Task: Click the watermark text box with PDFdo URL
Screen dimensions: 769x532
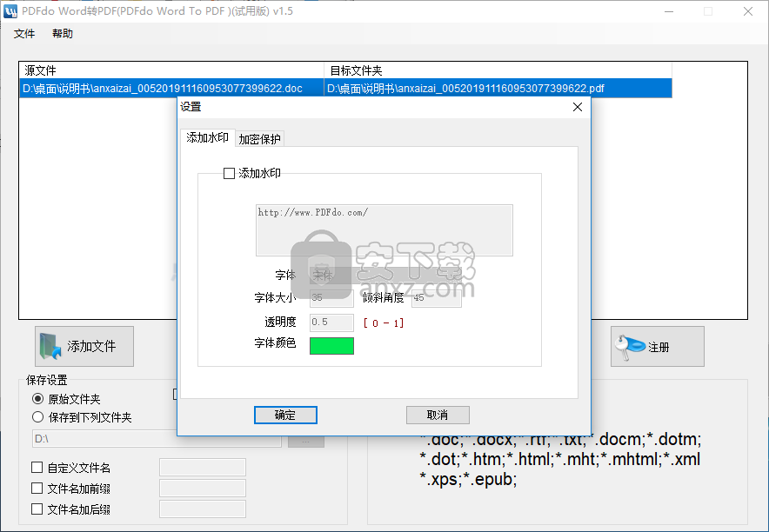Action: click(x=384, y=230)
